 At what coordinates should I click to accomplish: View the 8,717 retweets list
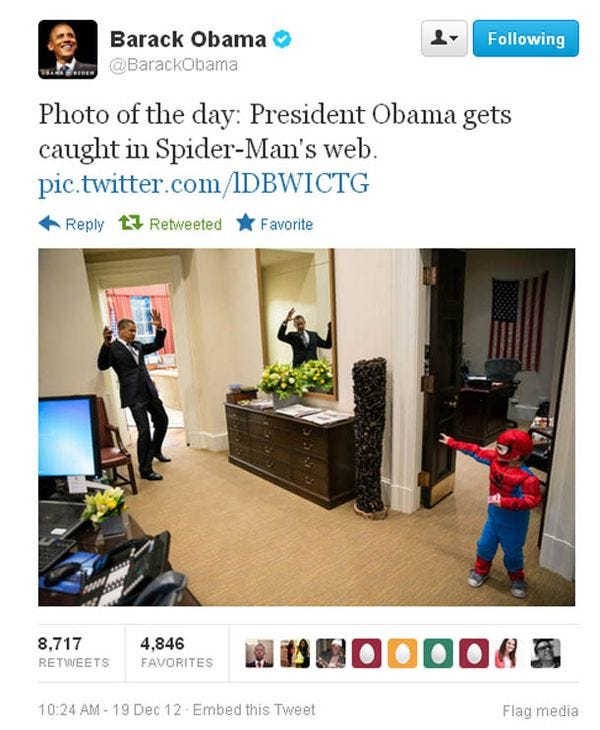74,653
